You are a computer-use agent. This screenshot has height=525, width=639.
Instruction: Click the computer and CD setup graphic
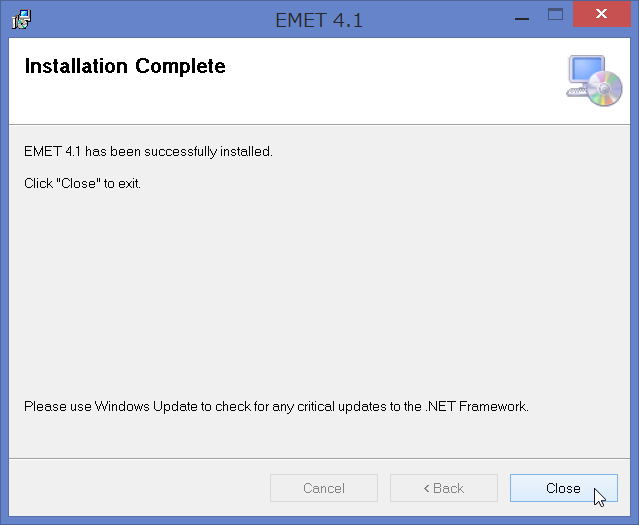click(594, 80)
